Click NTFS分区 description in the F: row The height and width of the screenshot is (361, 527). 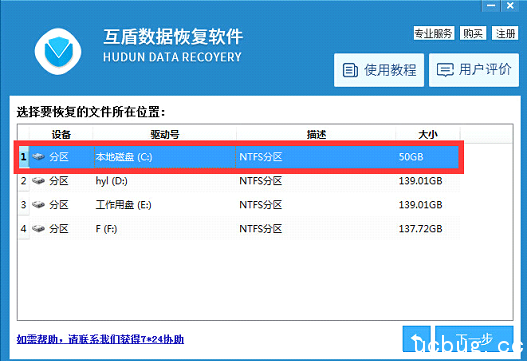point(260,229)
